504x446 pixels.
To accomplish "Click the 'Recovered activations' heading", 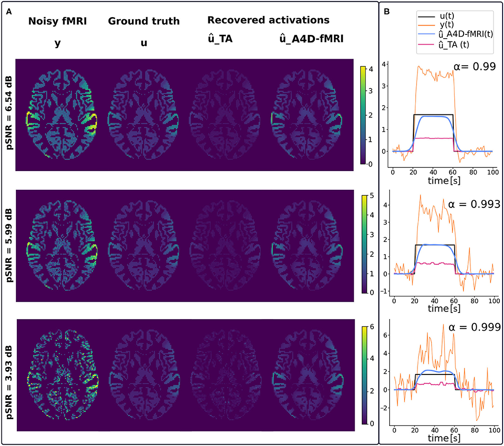I will (x=268, y=20).
